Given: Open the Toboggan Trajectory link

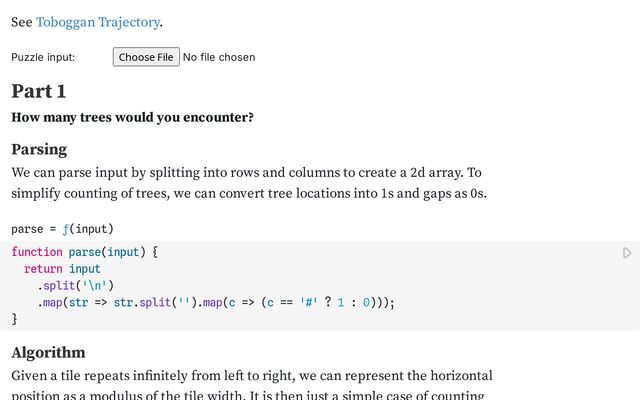Looking at the screenshot, I should point(98,22).
